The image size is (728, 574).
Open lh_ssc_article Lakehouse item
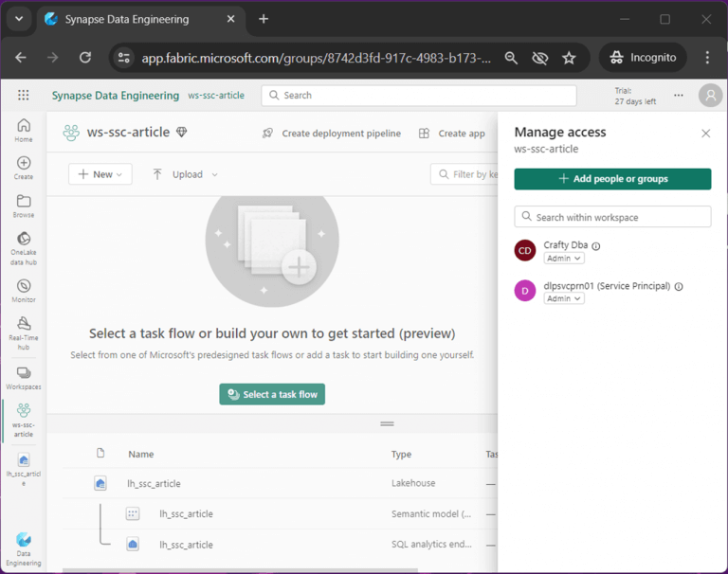(x=154, y=483)
